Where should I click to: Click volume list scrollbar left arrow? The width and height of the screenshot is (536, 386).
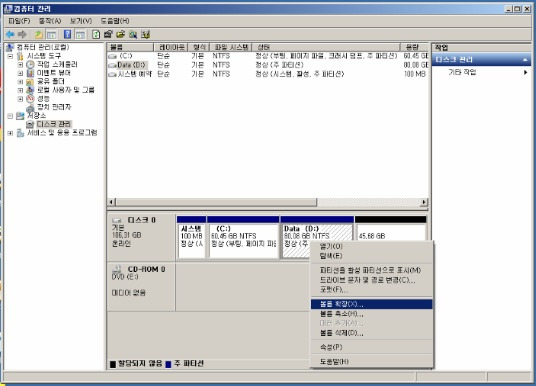[x=111, y=202]
